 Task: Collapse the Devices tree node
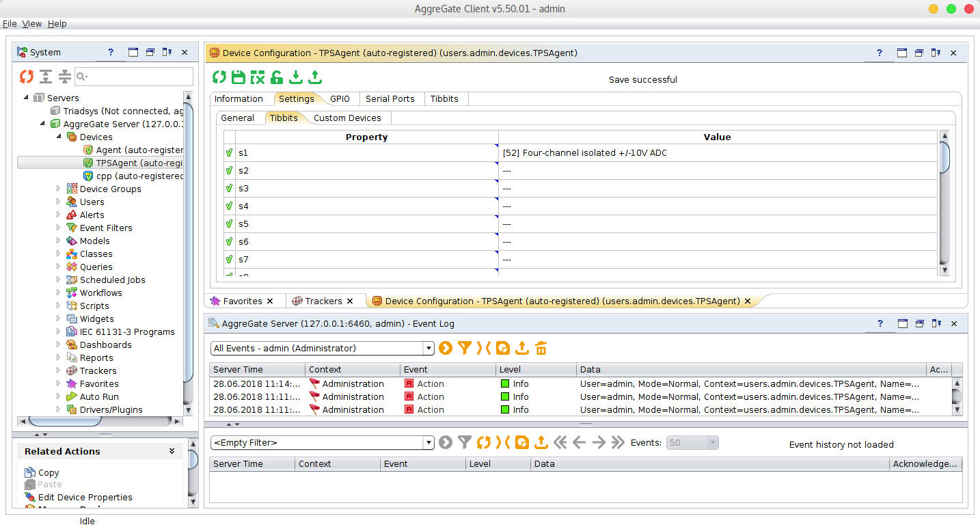tap(59, 137)
